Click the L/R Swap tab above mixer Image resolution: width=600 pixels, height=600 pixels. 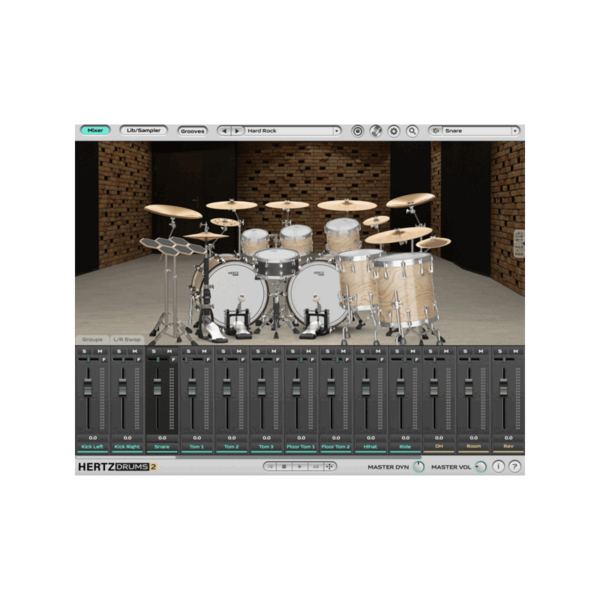127,339
